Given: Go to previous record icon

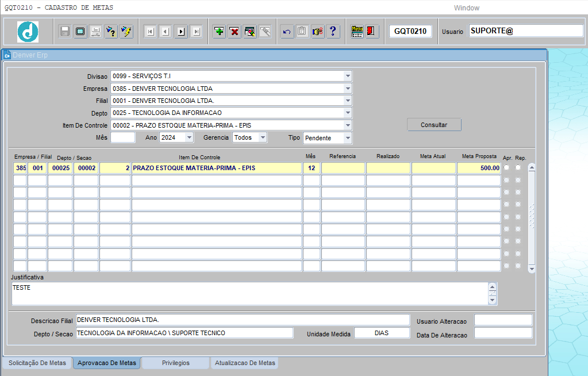Looking at the screenshot, I should [x=166, y=32].
